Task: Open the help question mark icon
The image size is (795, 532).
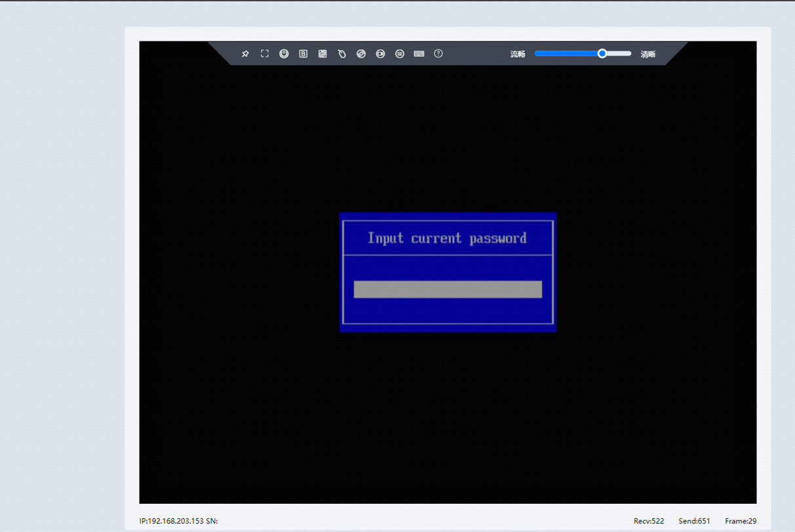Action: pyautogui.click(x=438, y=54)
